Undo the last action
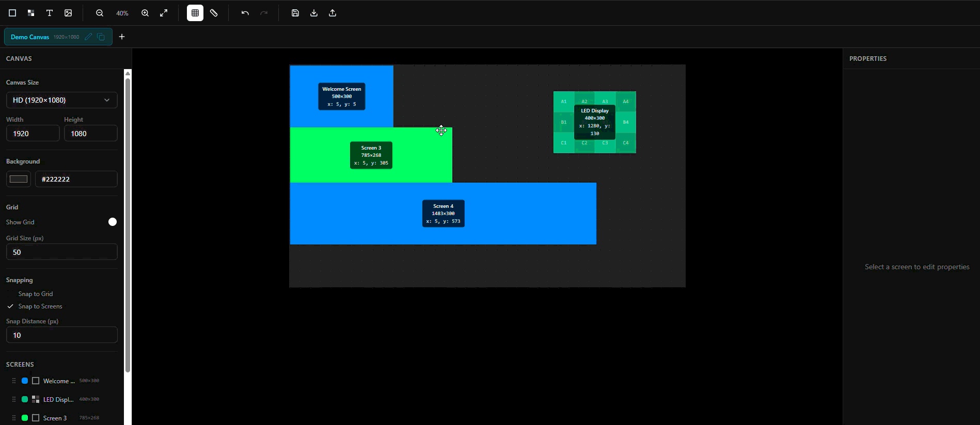 [x=245, y=13]
